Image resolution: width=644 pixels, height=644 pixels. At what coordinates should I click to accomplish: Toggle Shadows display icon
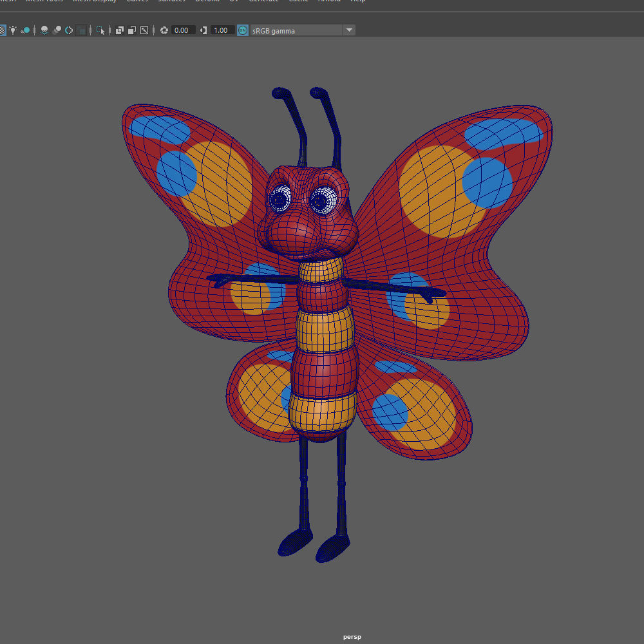coord(26,30)
